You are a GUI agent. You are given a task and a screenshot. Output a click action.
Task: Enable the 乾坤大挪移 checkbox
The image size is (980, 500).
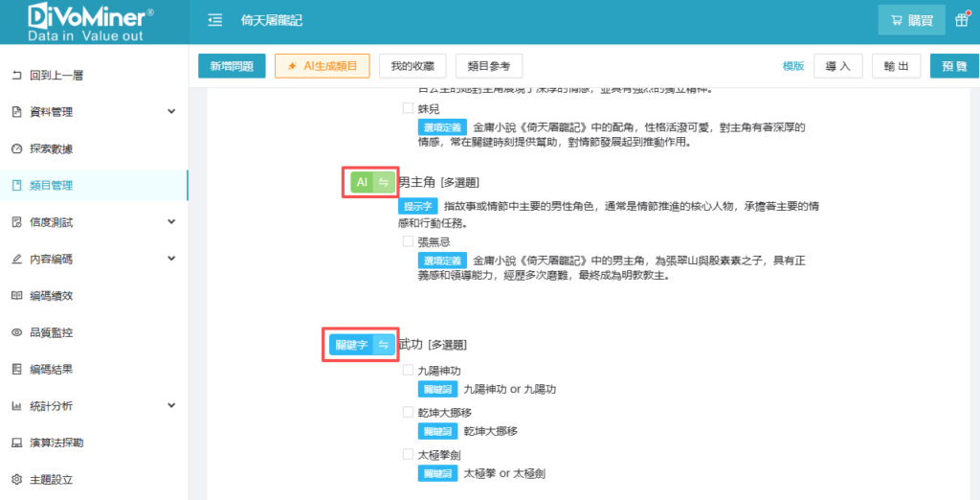[408, 412]
